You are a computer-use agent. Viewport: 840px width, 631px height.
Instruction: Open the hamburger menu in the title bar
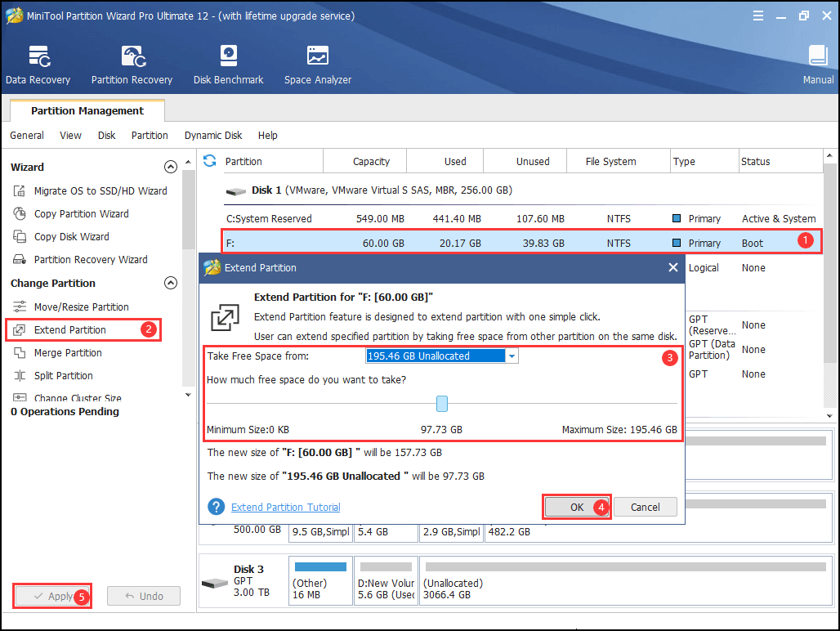click(758, 16)
